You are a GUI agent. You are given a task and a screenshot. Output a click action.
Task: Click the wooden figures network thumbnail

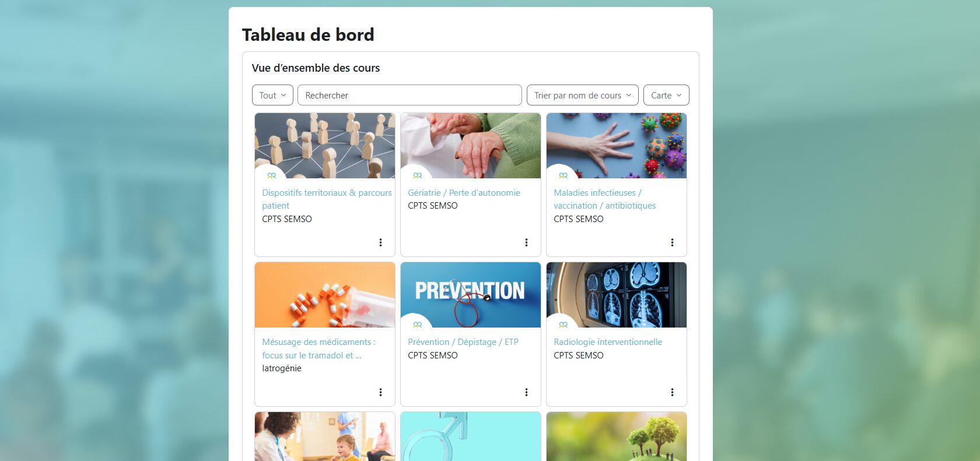325,146
